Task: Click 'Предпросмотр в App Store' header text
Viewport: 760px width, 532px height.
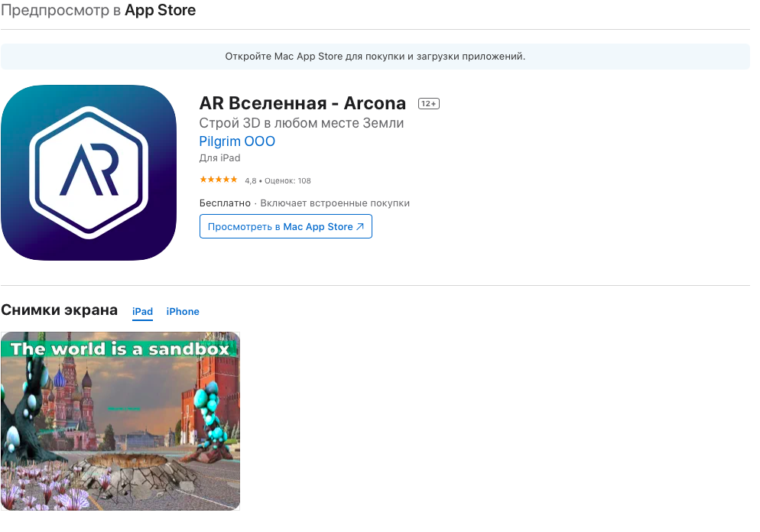Action: click(99, 10)
